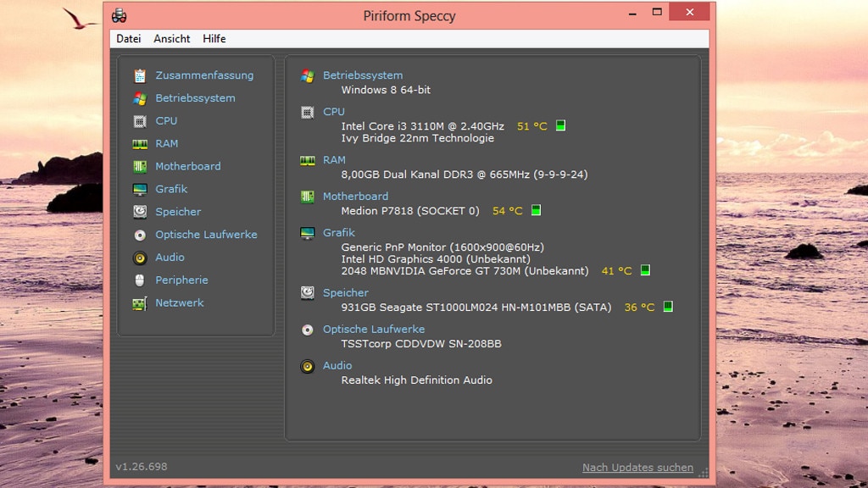The height and width of the screenshot is (488, 868).
Task: Click the Peripherie mouse icon in sidebar
Action: [140, 280]
